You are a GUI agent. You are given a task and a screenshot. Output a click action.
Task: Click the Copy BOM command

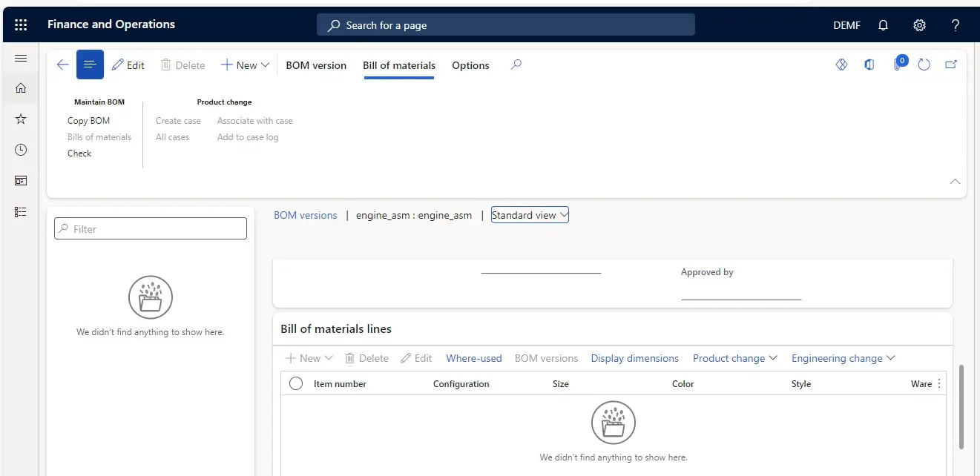89,120
